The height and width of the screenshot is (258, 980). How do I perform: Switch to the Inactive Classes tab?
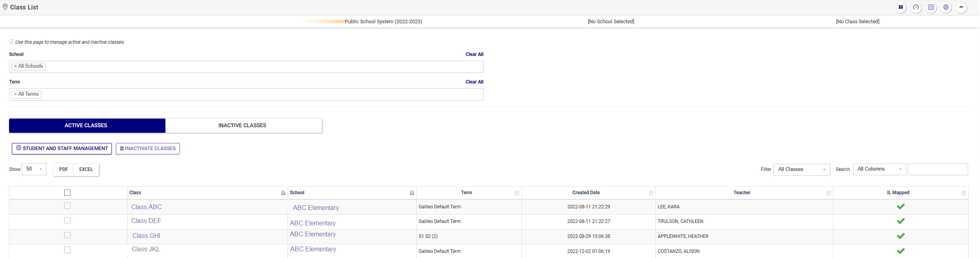[x=242, y=126]
